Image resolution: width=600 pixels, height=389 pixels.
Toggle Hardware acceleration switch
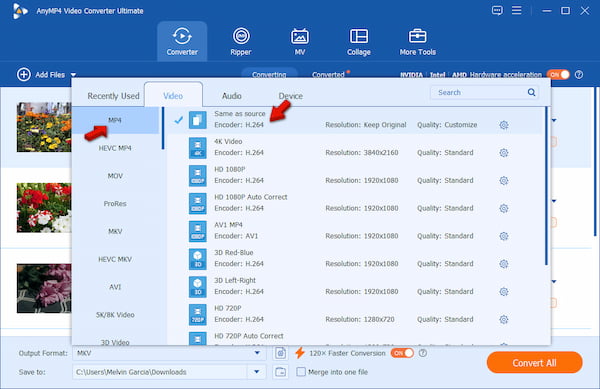[558, 75]
